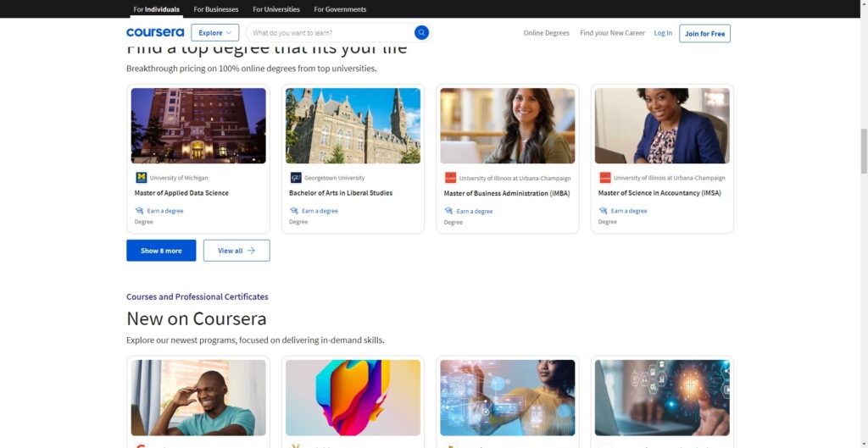Click the Illinois logo on iMSA card

coord(604,178)
